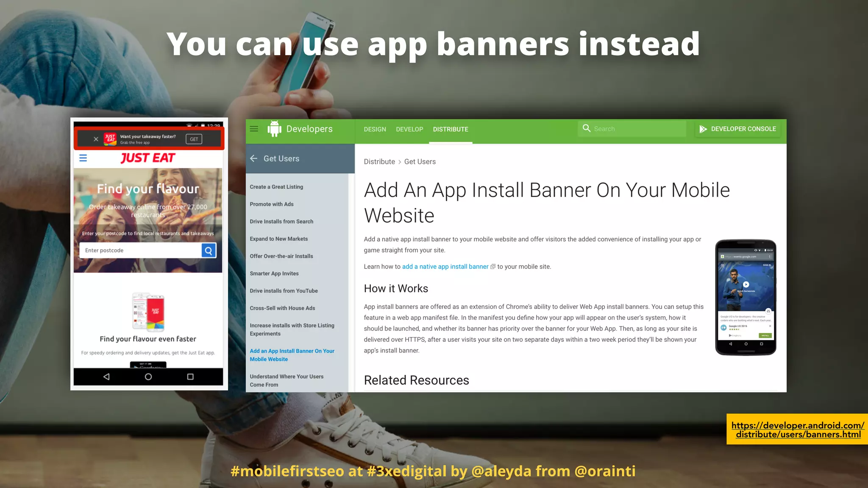Tap the Android back navigation button
868x488 pixels.
coord(106,377)
